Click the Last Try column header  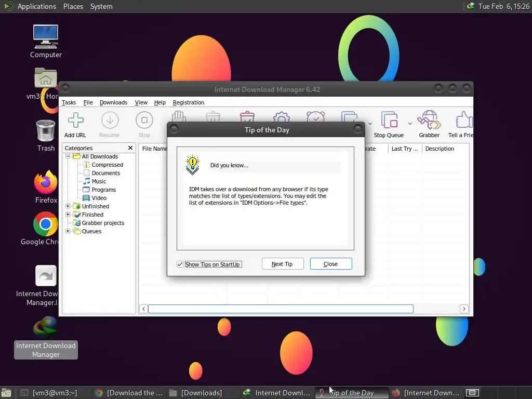pos(405,149)
